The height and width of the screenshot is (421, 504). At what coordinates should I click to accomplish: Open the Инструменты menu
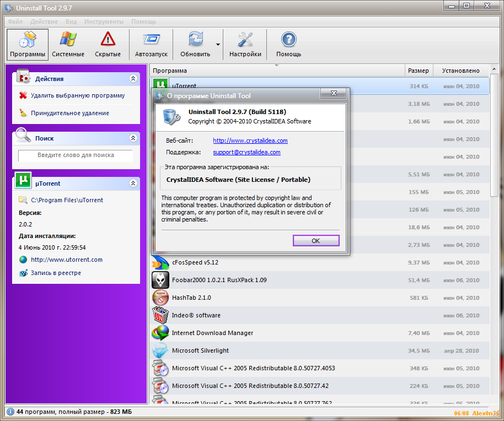[104, 21]
